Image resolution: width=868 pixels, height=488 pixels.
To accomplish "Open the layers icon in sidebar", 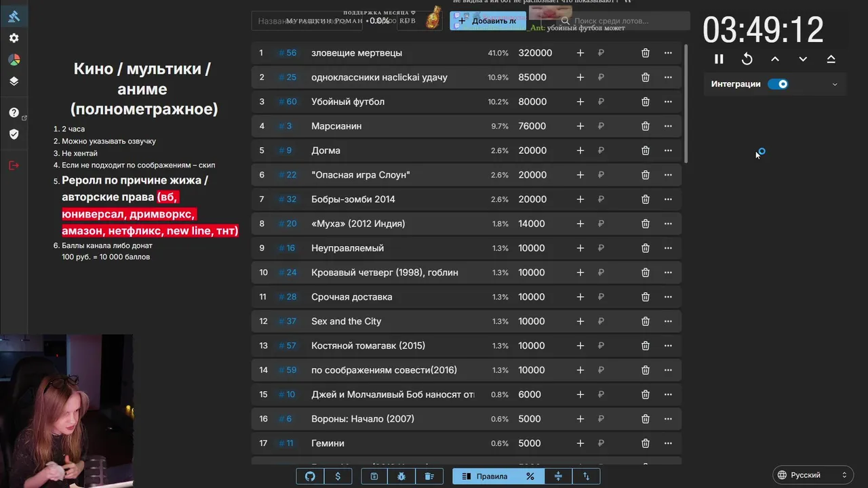I will click(14, 81).
